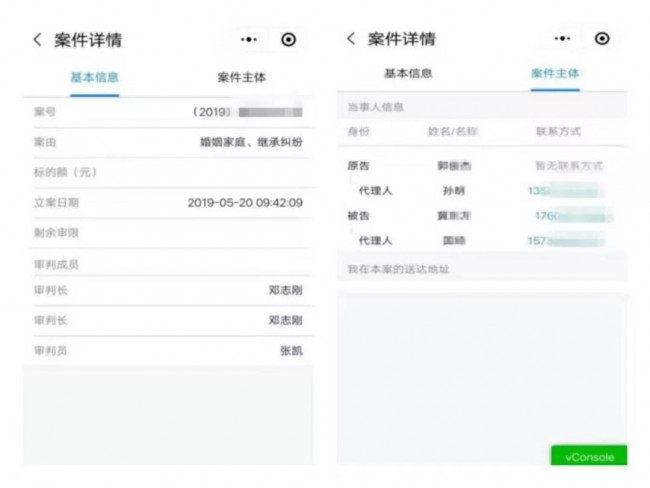This screenshot has width=650, height=488.
Task: Go back from left 案件详情 screen
Action: pos(37,40)
